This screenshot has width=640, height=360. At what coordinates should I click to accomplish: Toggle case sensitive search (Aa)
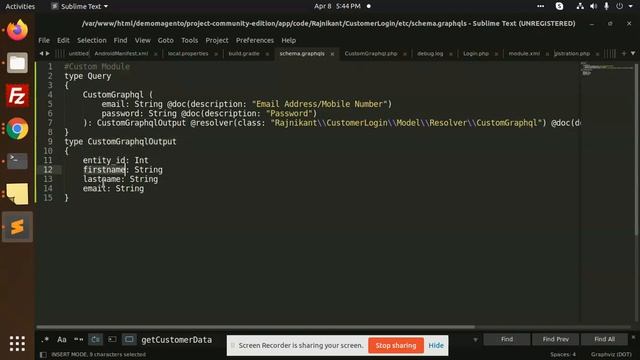click(62, 340)
